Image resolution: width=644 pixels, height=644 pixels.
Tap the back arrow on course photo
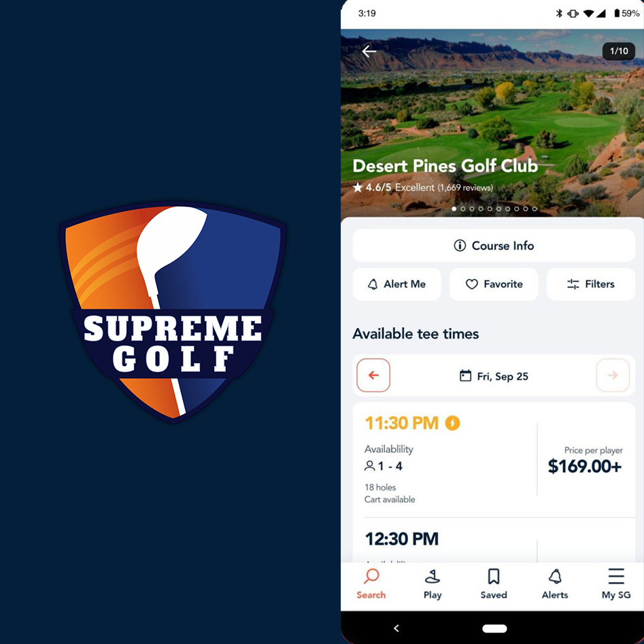[x=369, y=51]
